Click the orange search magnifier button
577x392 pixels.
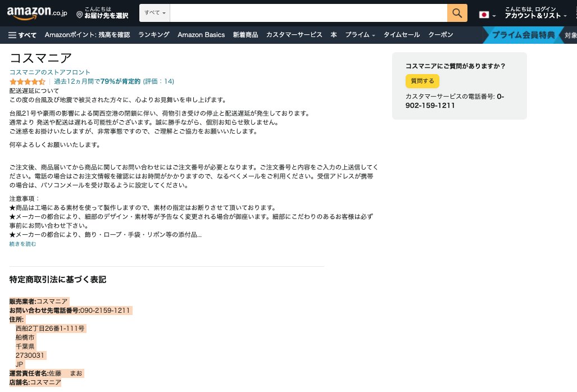457,13
